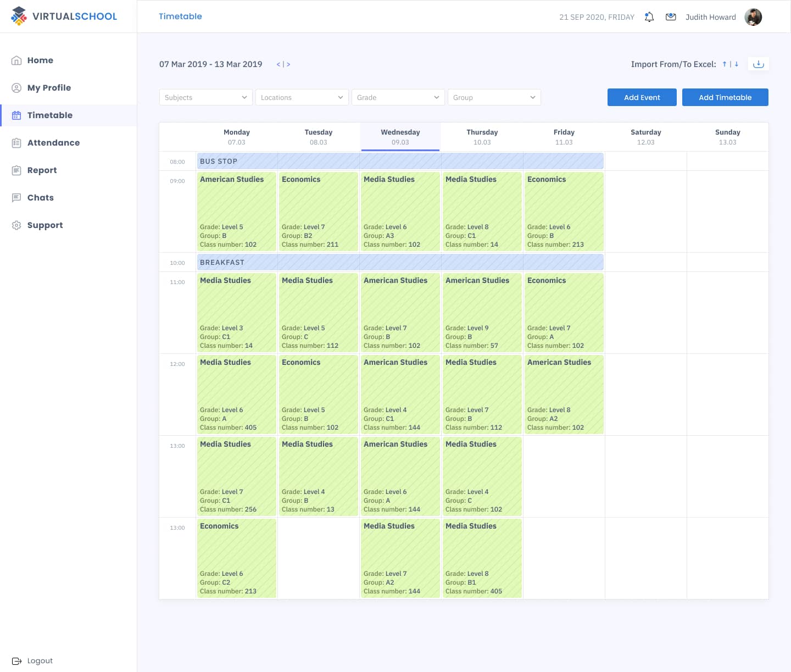Click the Logout link
Image resolution: width=791 pixels, height=672 pixels.
coord(40,661)
